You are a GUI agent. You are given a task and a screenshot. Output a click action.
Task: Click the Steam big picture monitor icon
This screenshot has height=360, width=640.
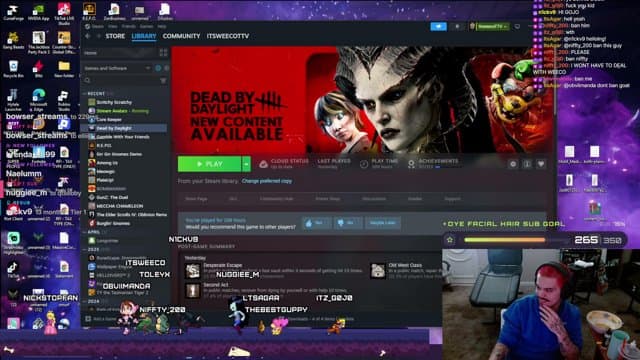[517, 27]
